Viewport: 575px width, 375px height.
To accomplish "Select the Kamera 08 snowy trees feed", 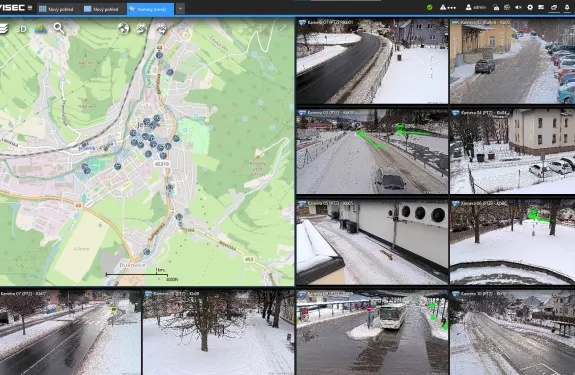I will (219, 332).
